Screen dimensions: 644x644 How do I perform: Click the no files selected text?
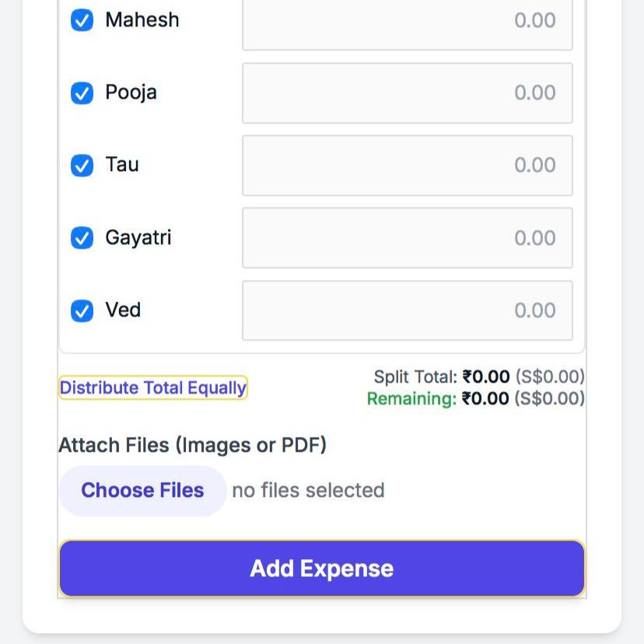(308, 490)
